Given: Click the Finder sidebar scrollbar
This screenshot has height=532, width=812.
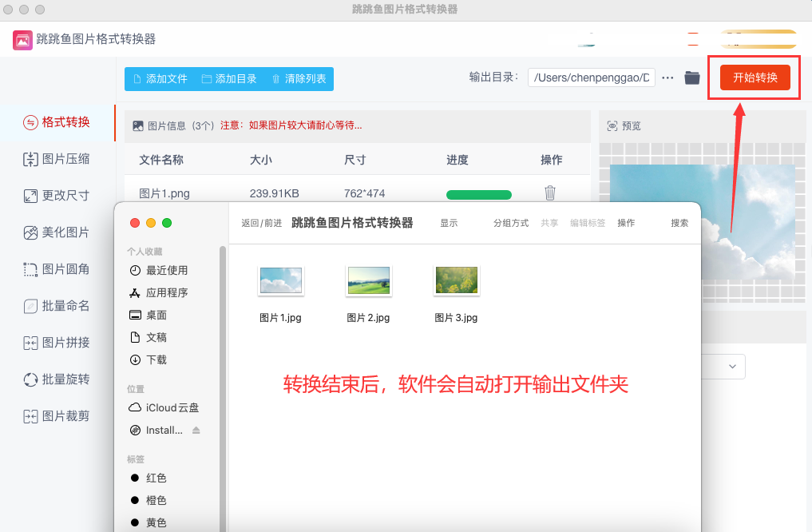Looking at the screenshot, I should tap(223, 388).
